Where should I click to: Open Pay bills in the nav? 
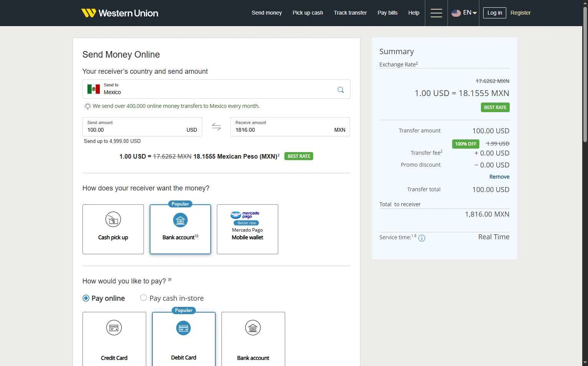pos(388,13)
